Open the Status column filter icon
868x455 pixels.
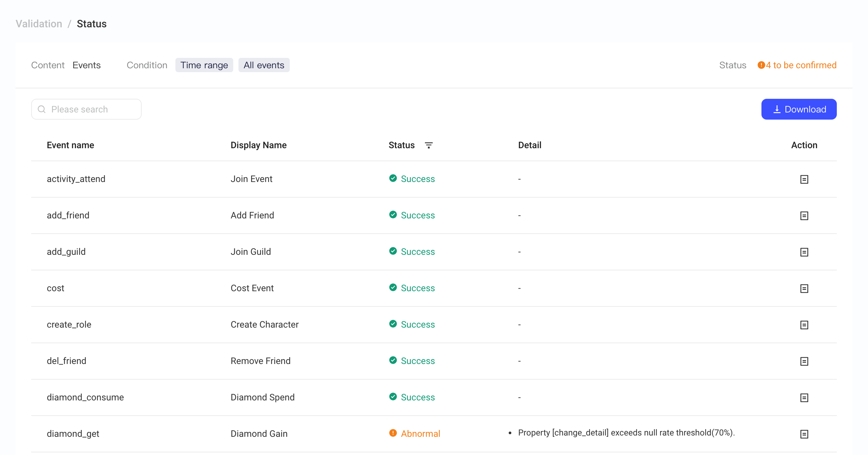coord(428,145)
